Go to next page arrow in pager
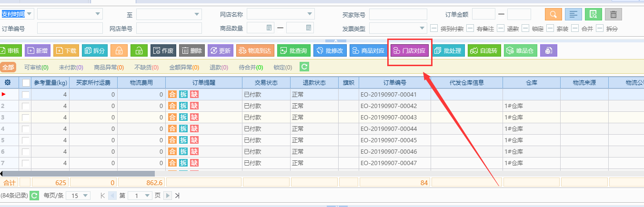The image size is (644, 207). [x=168, y=196]
